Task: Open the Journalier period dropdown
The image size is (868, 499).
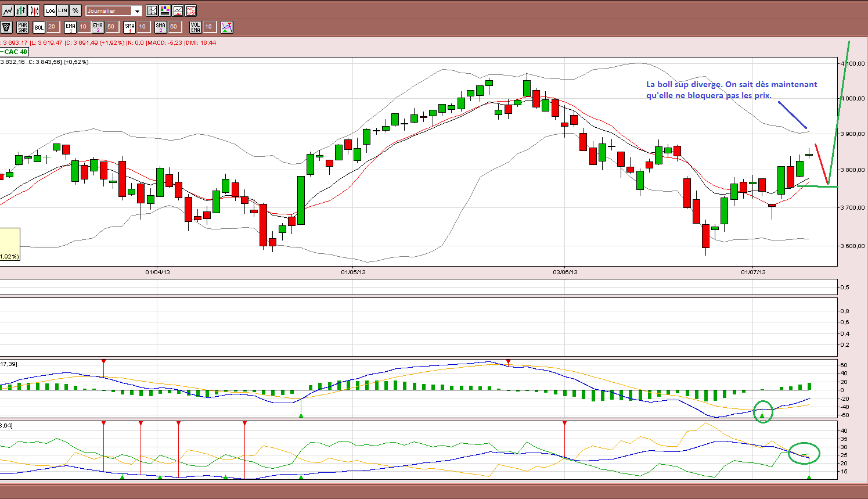Action: 114,11
